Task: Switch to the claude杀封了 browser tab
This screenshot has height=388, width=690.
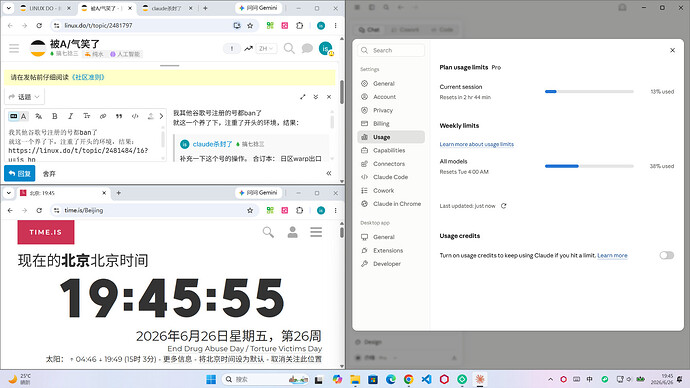Action: (166, 8)
